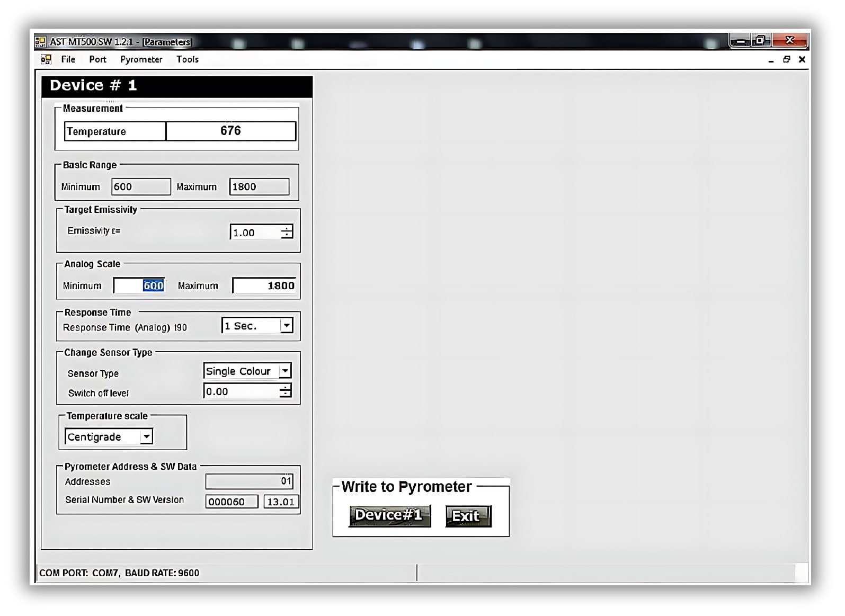This screenshot has height=616, width=845.
Task: Open the File menu
Action: (68, 59)
